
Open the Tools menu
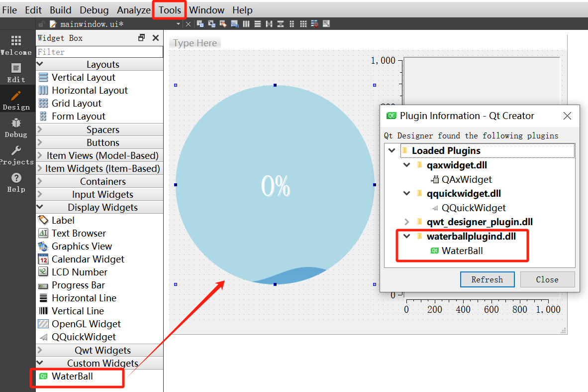click(170, 10)
